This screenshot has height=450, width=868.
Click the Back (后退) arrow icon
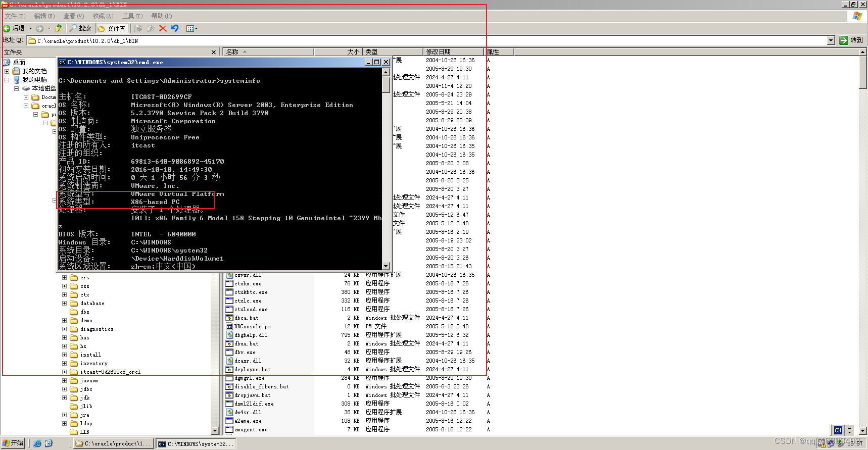pyautogui.click(x=7, y=28)
